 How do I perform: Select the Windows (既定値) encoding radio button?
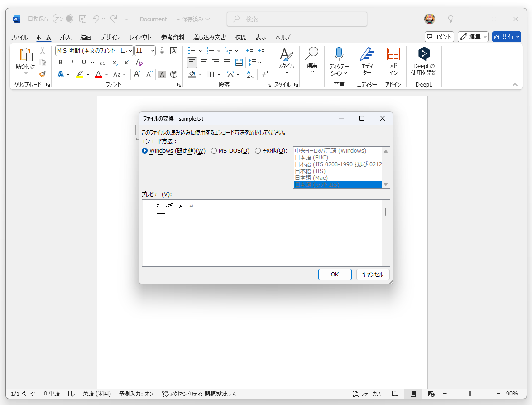pyautogui.click(x=144, y=151)
